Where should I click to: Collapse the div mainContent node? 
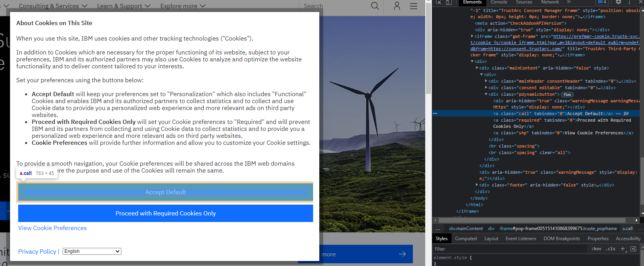(477, 68)
